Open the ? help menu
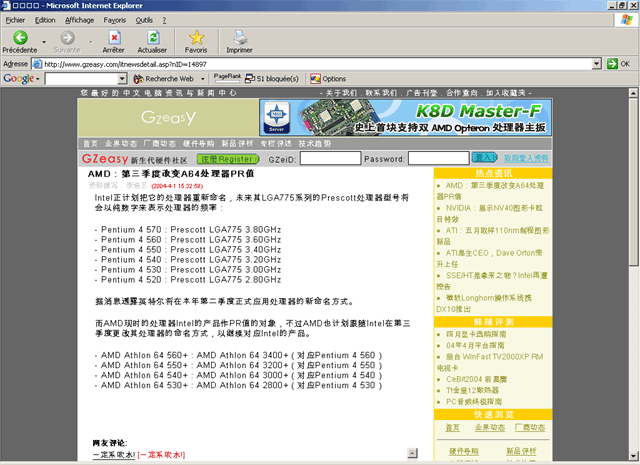The width and height of the screenshot is (640, 465). pos(164,20)
